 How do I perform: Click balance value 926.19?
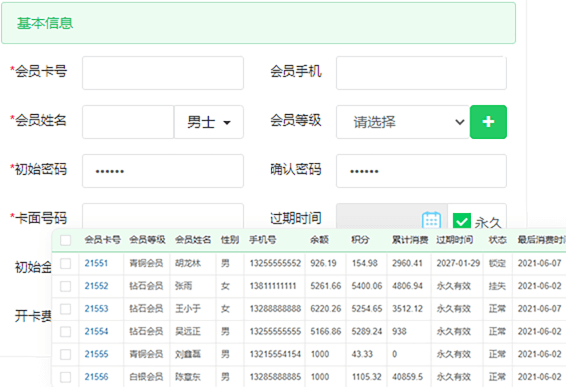click(x=323, y=263)
